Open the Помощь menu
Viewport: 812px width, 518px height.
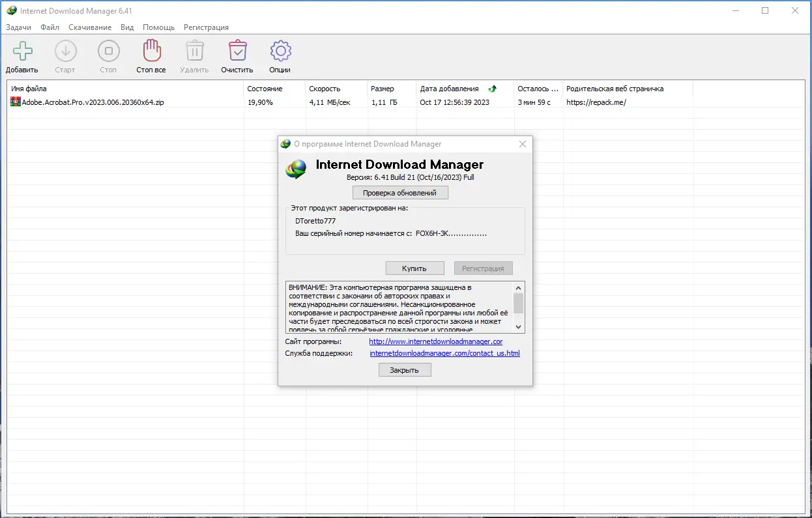(158, 27)
